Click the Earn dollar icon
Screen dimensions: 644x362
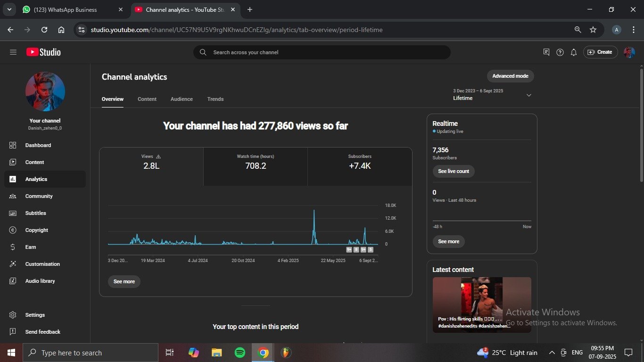[13, 247]
